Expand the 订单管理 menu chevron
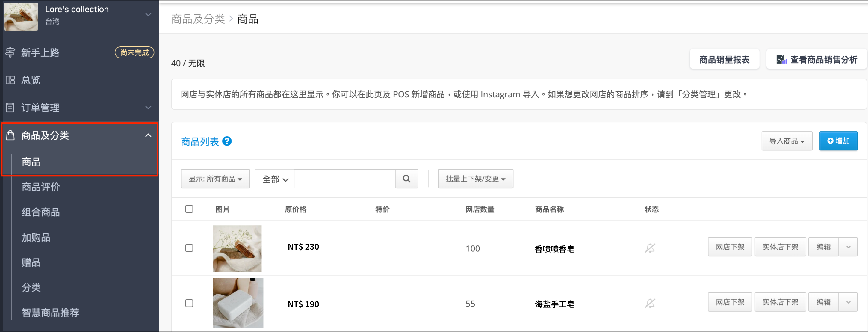This screenshot has width=868, height=332. click(x=148, y=108)
